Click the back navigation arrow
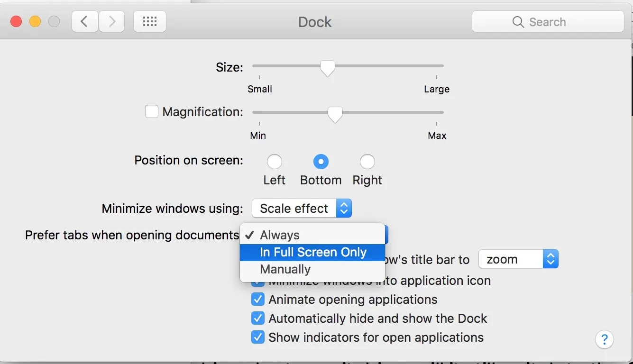This screenshot has width=633, height=364. point(85,22)
